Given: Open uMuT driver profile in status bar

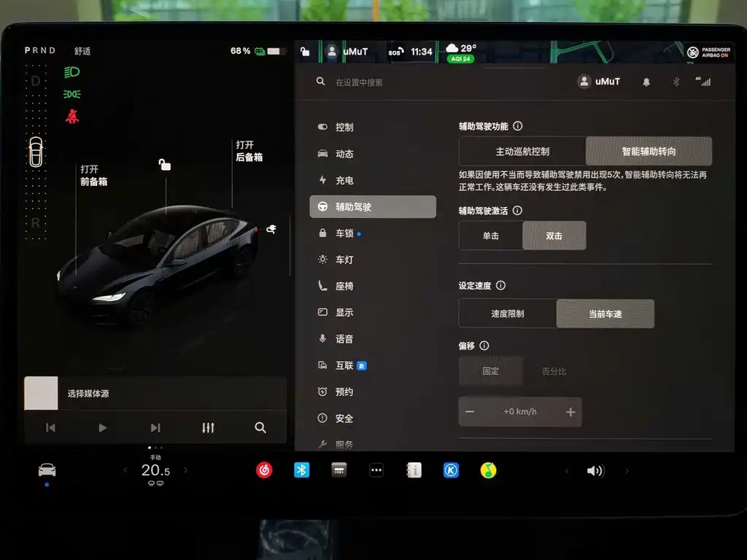Looking at the screenshot, I should point(347,52).
